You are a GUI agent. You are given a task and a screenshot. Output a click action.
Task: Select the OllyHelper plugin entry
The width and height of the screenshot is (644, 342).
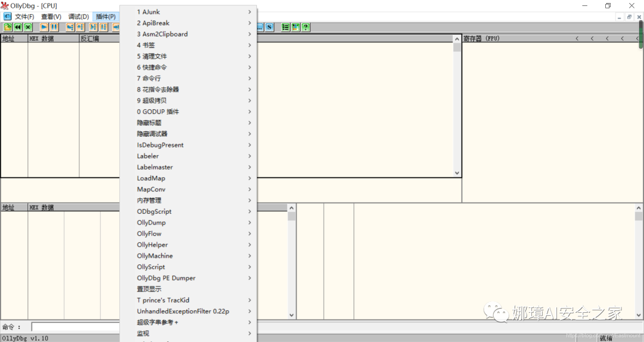[x=188, y=245]
